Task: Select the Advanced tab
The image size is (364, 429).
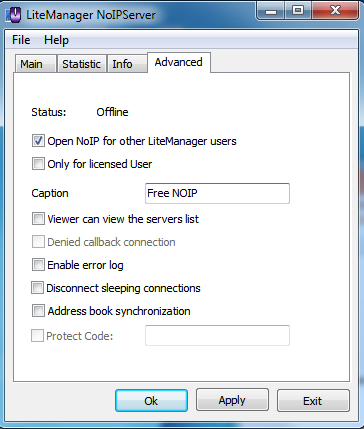Action: pos(179,62)
